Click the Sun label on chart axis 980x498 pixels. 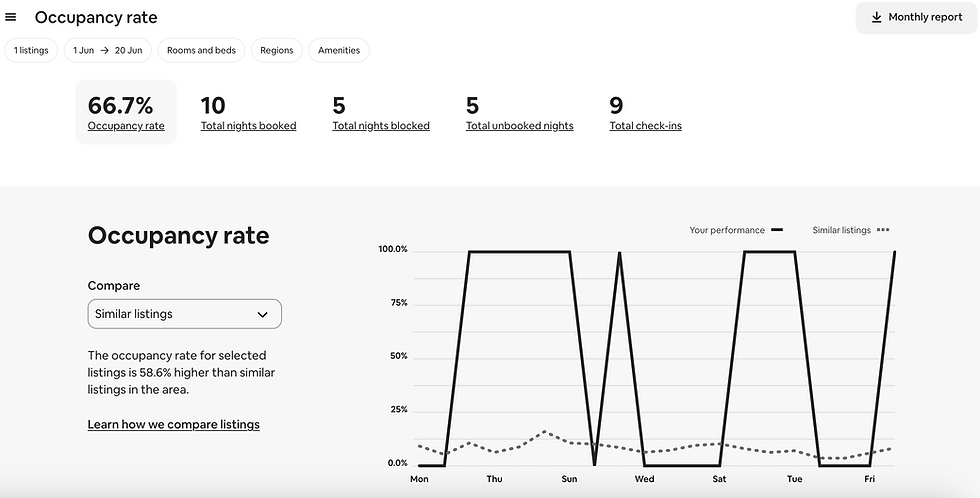coord(569,479)
